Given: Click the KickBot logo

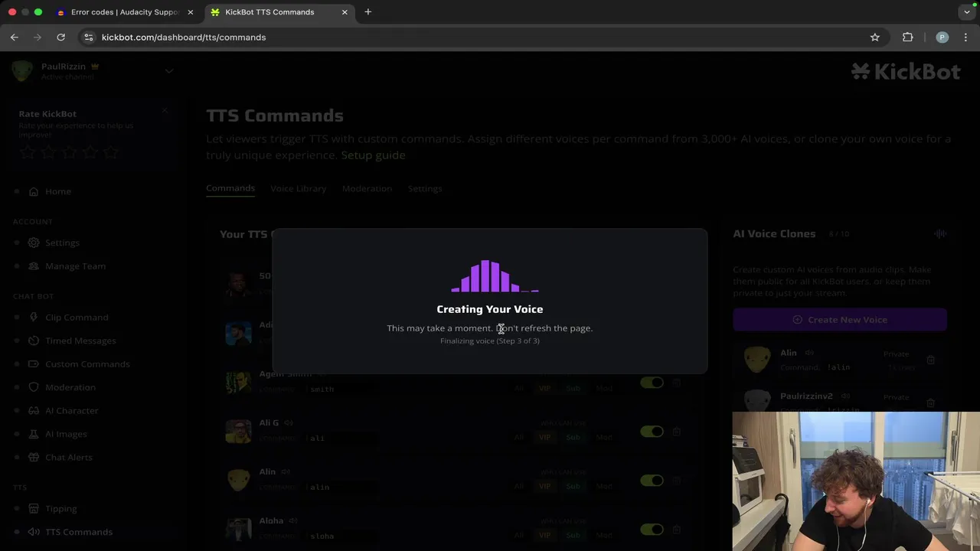Looking at the screenshot, I should tap(906, 71).
